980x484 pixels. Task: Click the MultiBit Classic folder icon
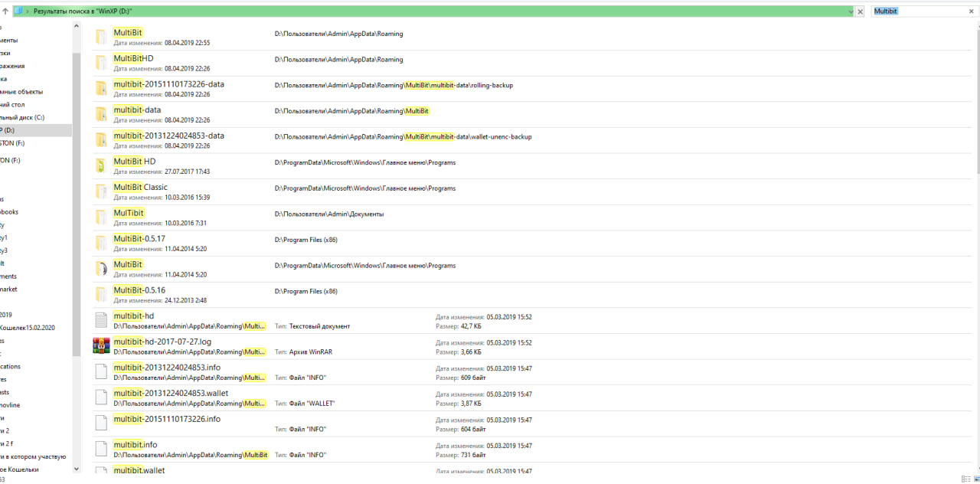pyautogui.click(x=101, y=191)
